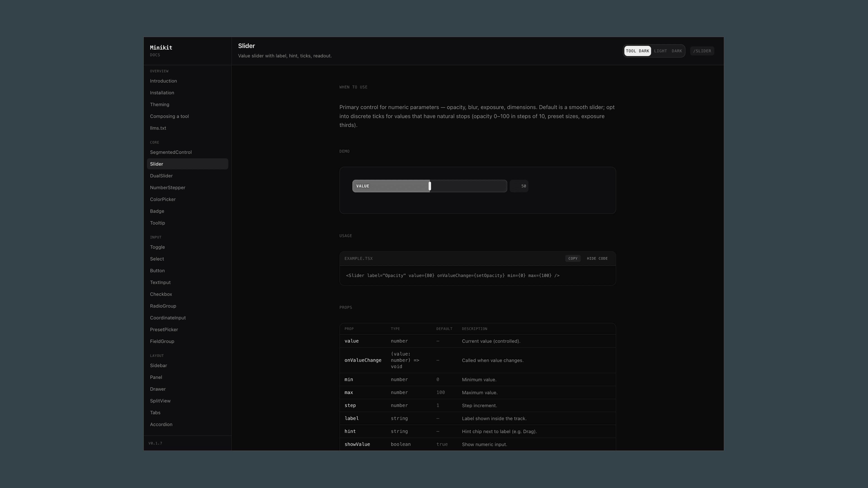868x488 pixels.
Task: Click the /SLIDER route chip
Action: tap(702, 51)
